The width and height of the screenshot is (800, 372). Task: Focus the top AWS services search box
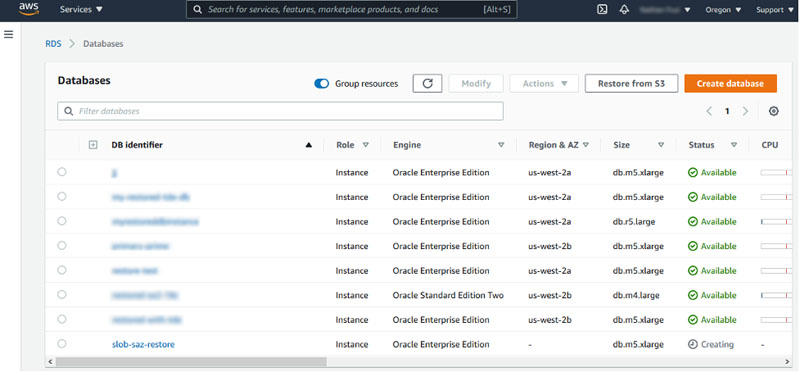click(352, 10)
